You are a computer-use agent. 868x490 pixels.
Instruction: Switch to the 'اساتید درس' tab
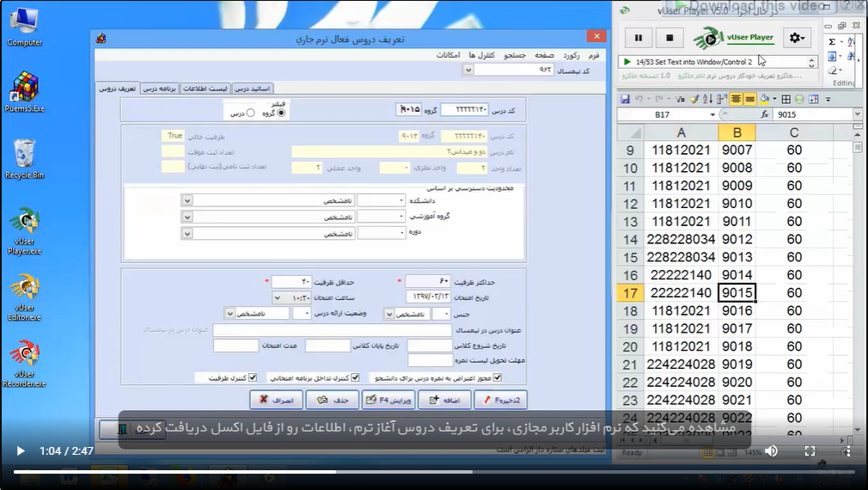tap(254, 89)
